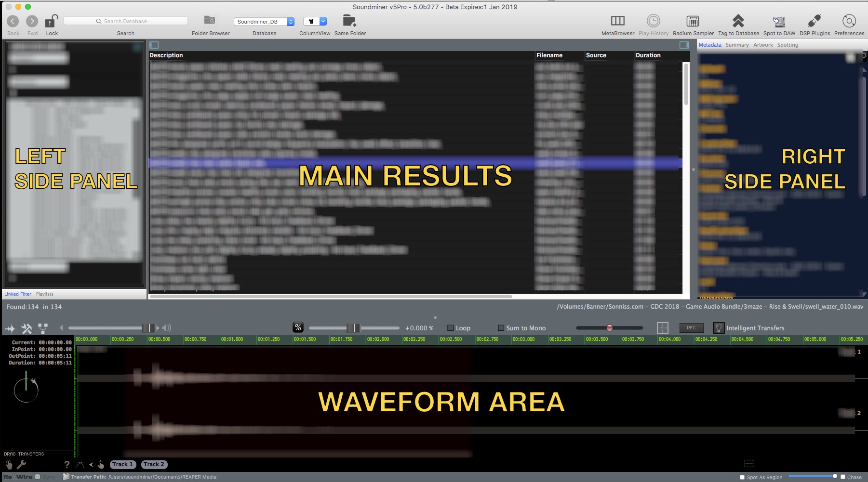Click the REC button
The image size is (868, 482).
[x=691, y=328]
